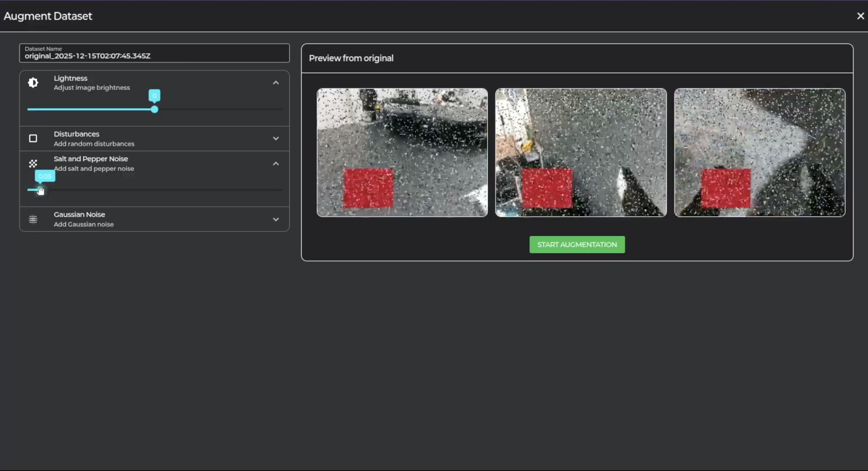Image resolution: width=868 pixels, height=471 pixels.
Task: Select the middle preview image thumbnail
Action: pos(581,153)
